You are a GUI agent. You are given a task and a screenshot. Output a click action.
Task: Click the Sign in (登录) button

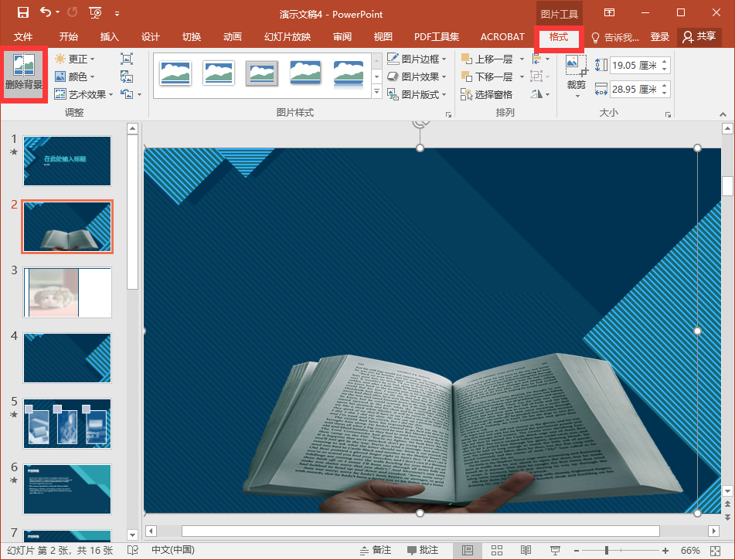(x=659, y=37)
